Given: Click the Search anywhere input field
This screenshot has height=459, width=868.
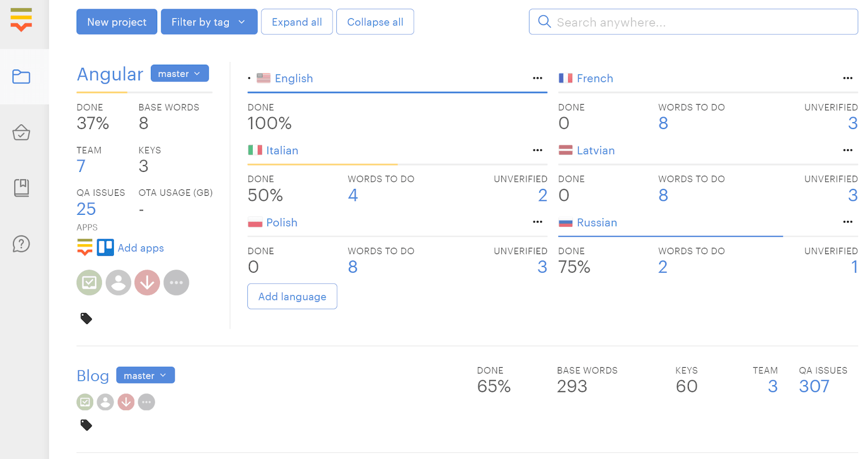Looking at the screenshot, I should pyautogui.click(x=700, y=22).
